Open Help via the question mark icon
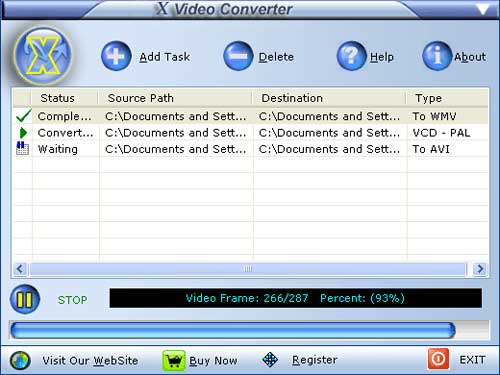This screenshot has width=500, height=375. pos(351,56)
